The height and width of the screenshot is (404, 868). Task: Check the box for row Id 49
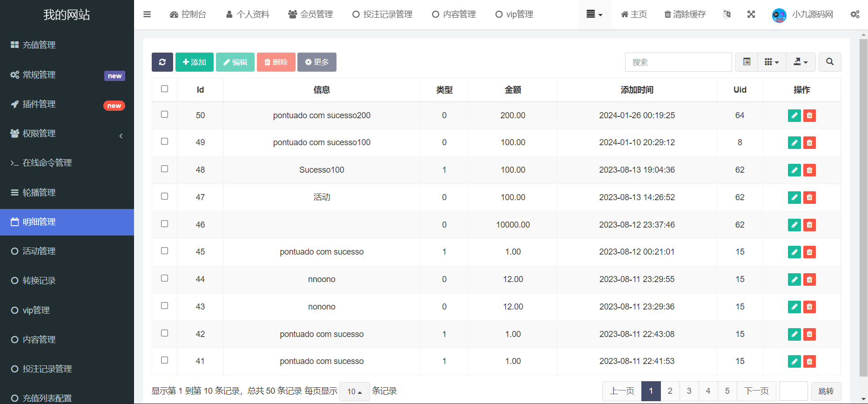[164, 141]
